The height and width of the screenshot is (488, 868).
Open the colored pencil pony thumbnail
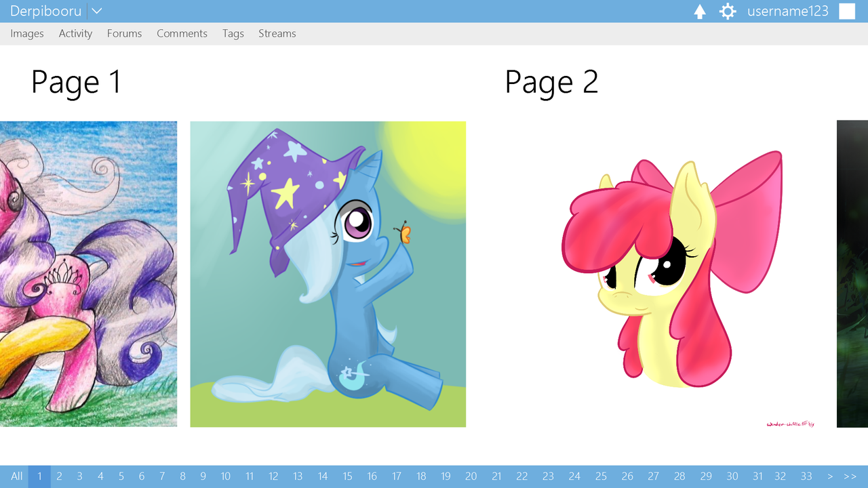[88, 274]
